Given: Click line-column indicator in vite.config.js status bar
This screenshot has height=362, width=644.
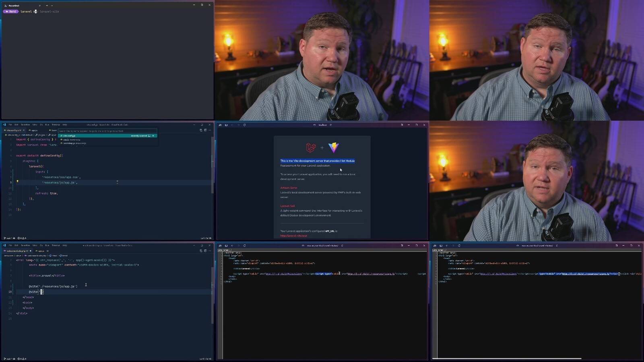Looking at the screenshot, I should point(206,238).
